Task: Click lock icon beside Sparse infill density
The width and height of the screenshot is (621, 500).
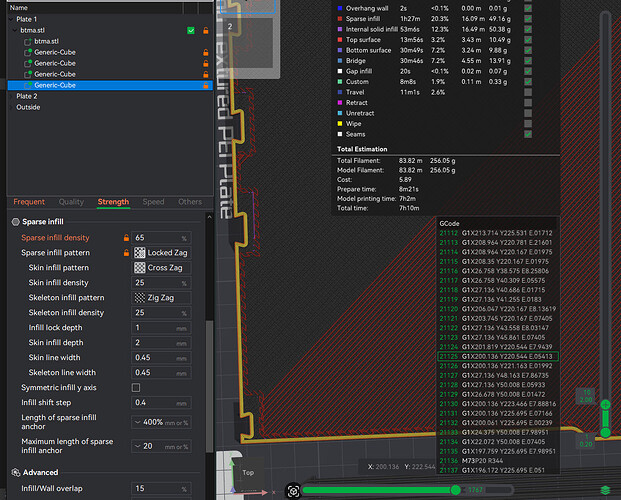Action: point(126,238)
